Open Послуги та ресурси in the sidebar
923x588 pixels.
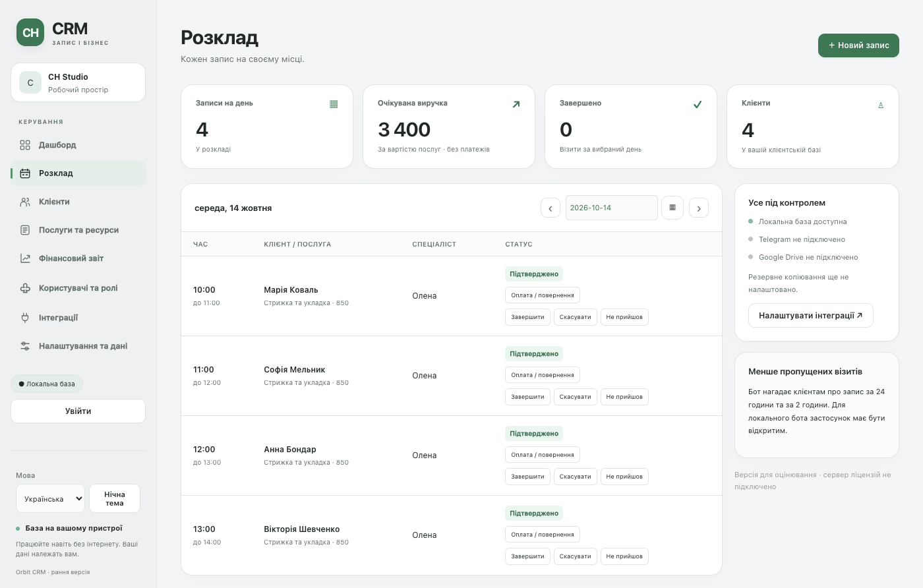coord(78,230)
